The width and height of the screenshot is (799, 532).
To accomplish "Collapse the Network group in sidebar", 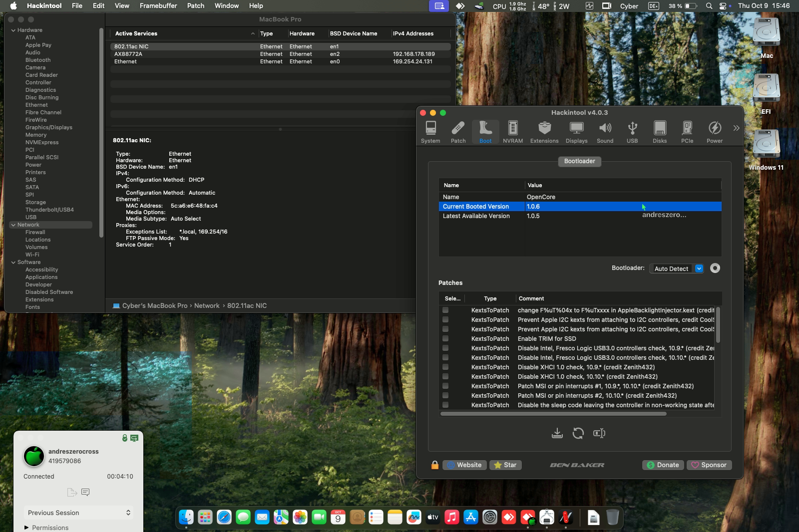I will pyautogui.click(x=13, y=225).
